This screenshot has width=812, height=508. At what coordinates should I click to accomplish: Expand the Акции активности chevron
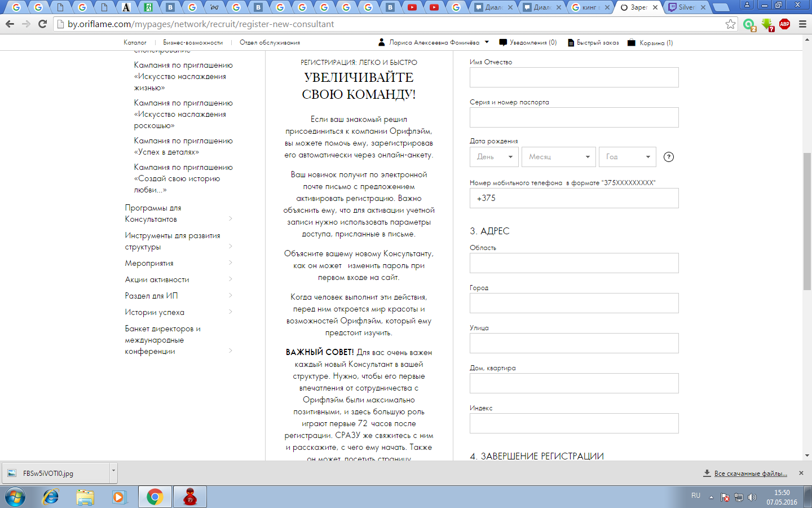click(231, 279)
